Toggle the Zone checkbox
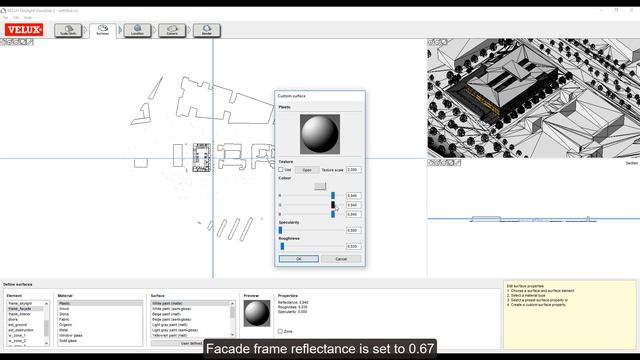This screenshot has width=640, height=360. [280, 331]
